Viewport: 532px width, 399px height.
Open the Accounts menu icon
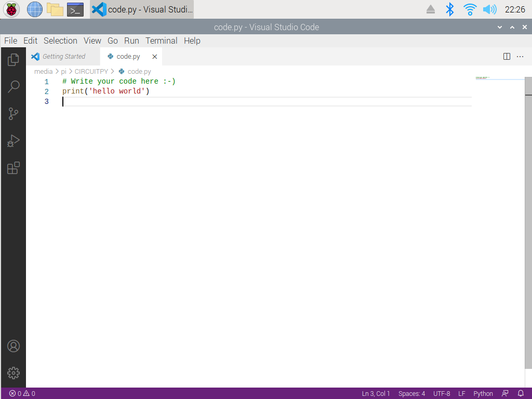13,346
